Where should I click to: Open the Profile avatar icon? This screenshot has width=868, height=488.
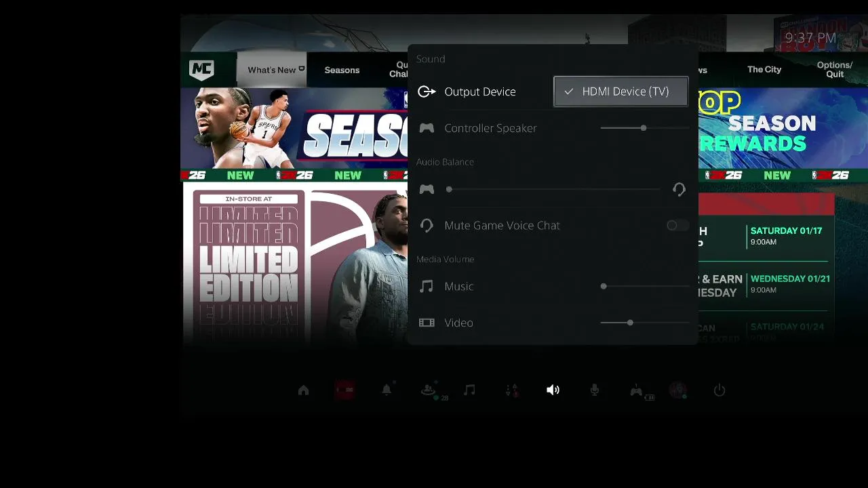677,390
